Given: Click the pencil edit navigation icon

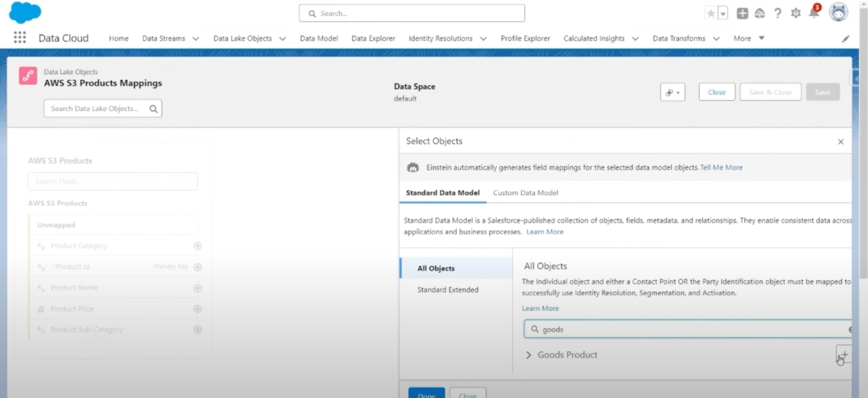Looking at the screenshot, I should point(845,39).
